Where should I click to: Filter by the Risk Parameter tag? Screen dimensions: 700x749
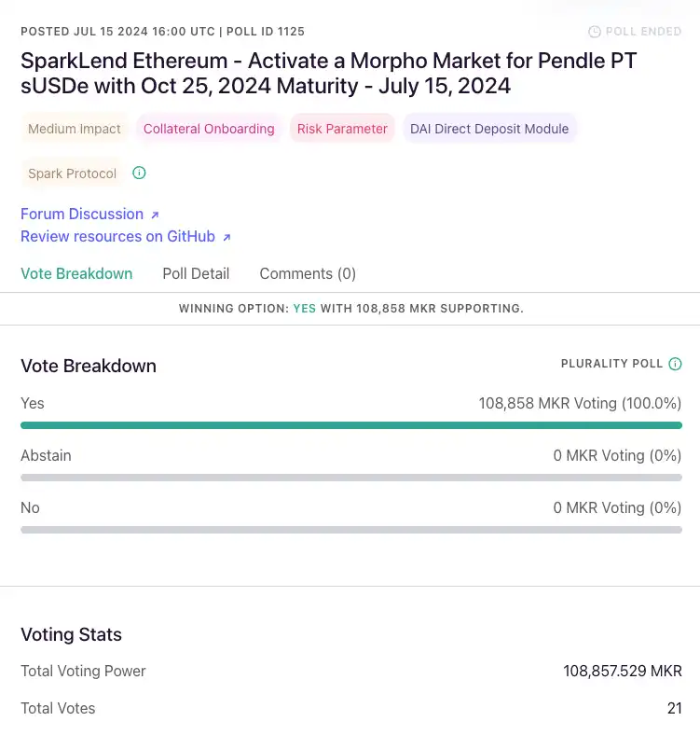[x=342, y=129]
